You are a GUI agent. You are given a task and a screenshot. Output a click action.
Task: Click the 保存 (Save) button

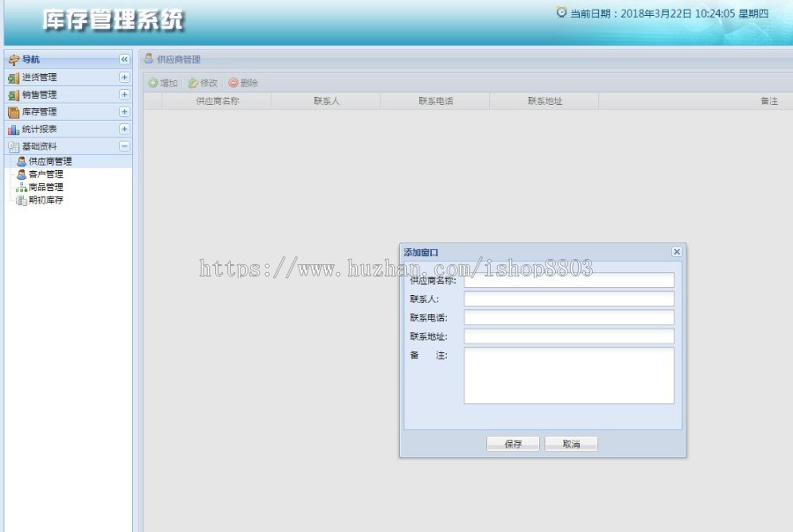click(x=514, y=443)
